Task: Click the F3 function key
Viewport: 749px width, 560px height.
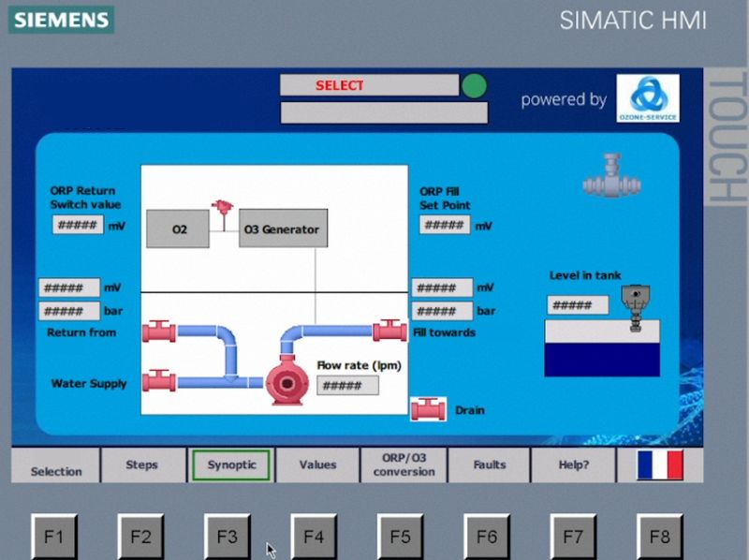Action: 227,537
